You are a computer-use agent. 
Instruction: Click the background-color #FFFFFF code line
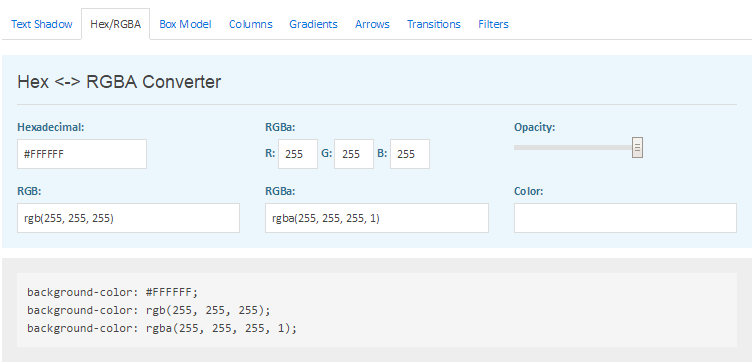[x=113, y=292]
